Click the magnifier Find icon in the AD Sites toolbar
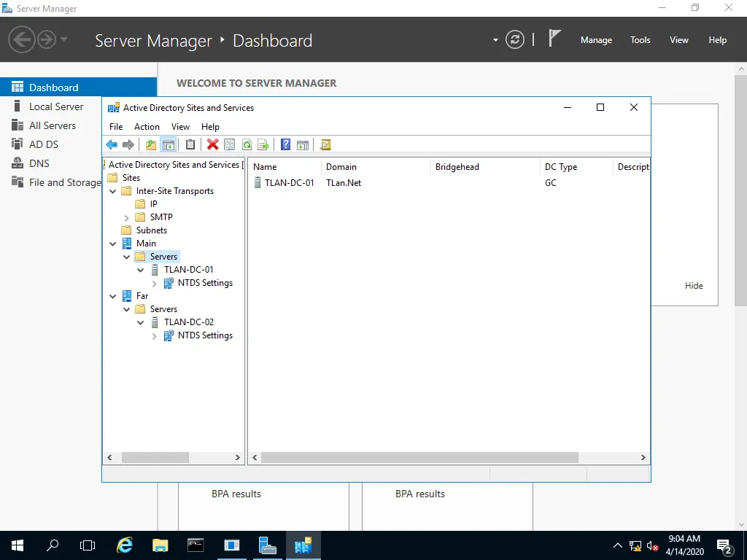The image size is (747, 560). (x=325, y=145)
